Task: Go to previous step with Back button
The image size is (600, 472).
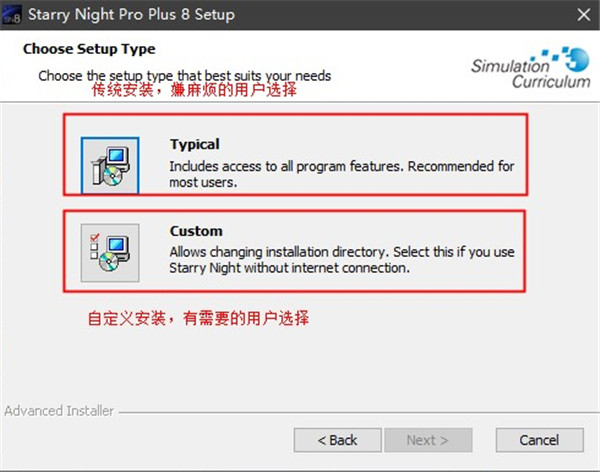Action: (x=338, y=440)
